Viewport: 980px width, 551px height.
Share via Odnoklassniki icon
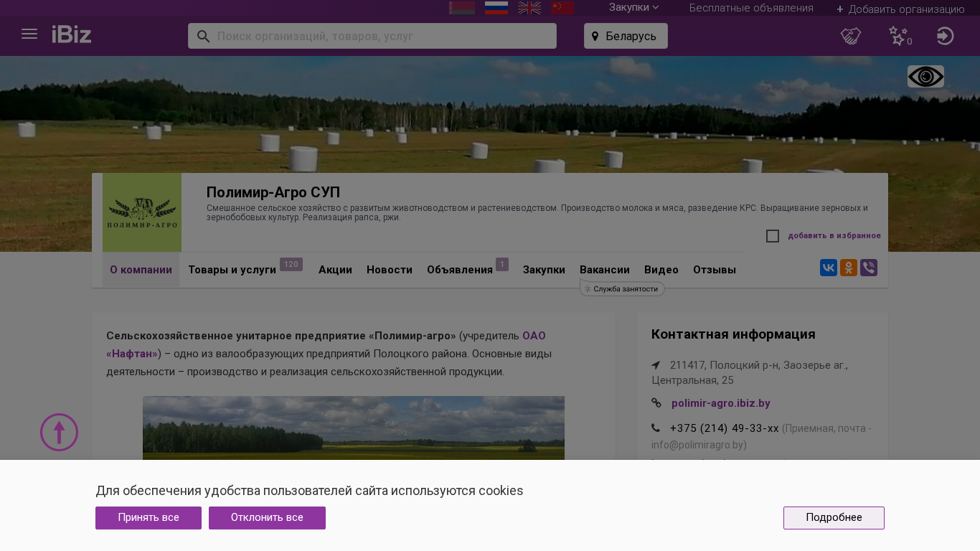[x=849, y=268]
